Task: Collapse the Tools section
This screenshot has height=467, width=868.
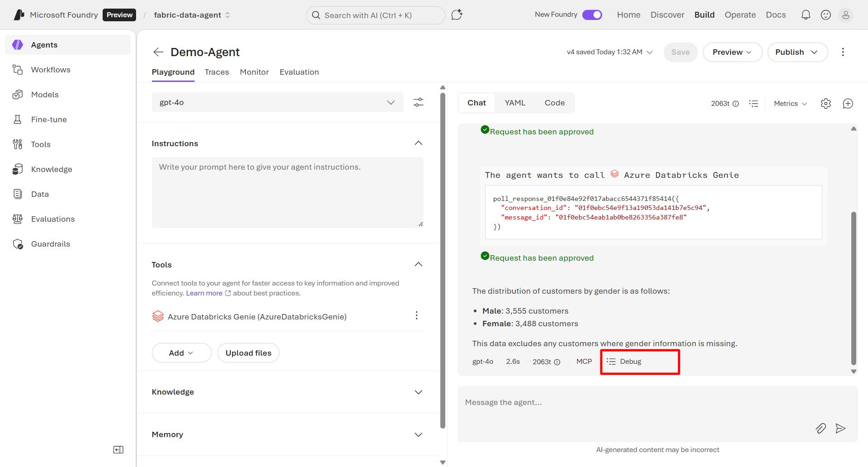Action: point(419,265)
